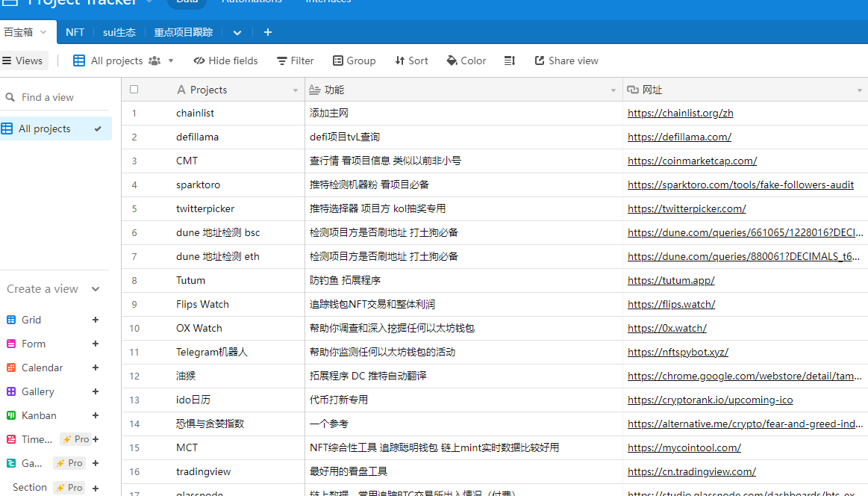The width and height of the screenshot is (868, 496).
Task: Add a Form view with plus icon
Action: (96, 344)
